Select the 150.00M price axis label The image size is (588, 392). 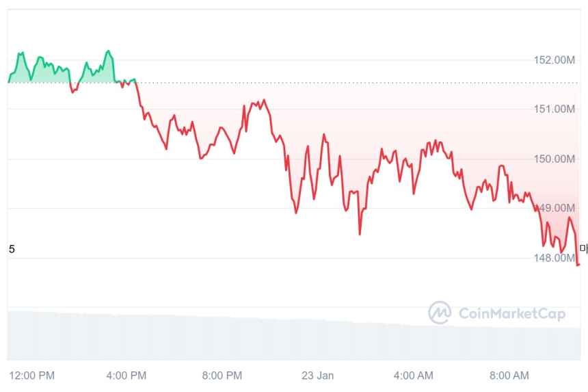coord(554,159)
